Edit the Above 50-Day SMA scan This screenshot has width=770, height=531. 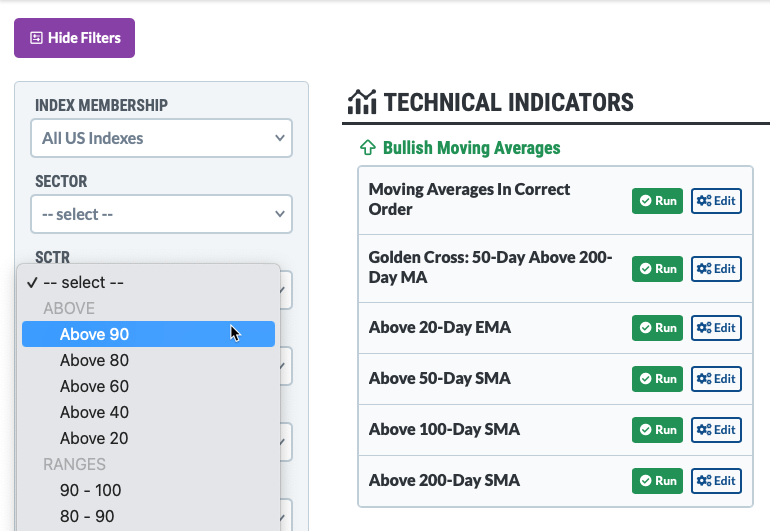(716, 379)
